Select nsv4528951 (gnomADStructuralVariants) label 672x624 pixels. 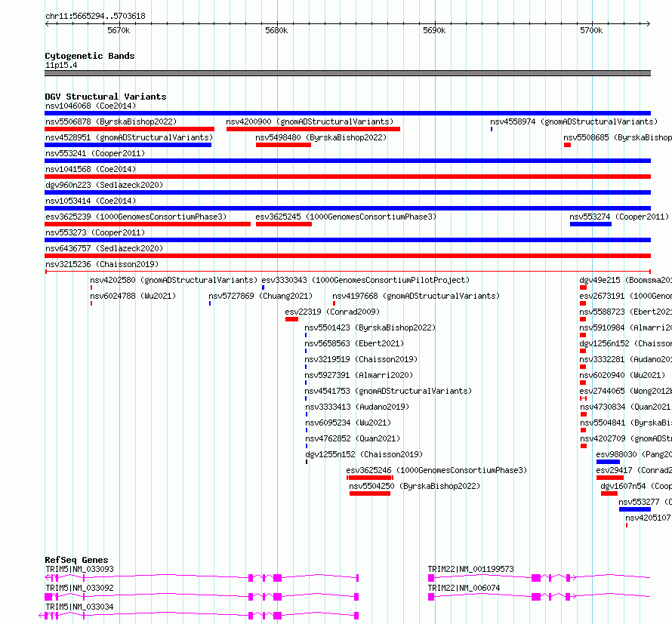(129, 137)
